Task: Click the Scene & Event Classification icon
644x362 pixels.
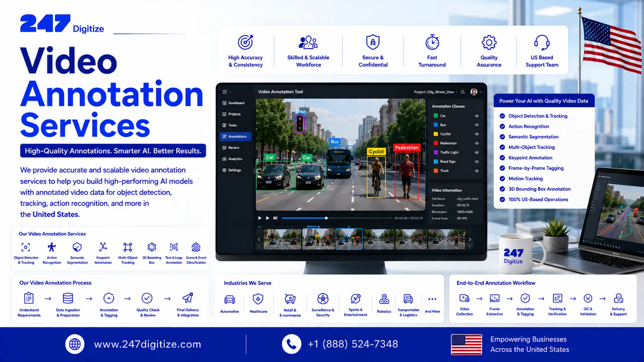Action: pos(196,247)
